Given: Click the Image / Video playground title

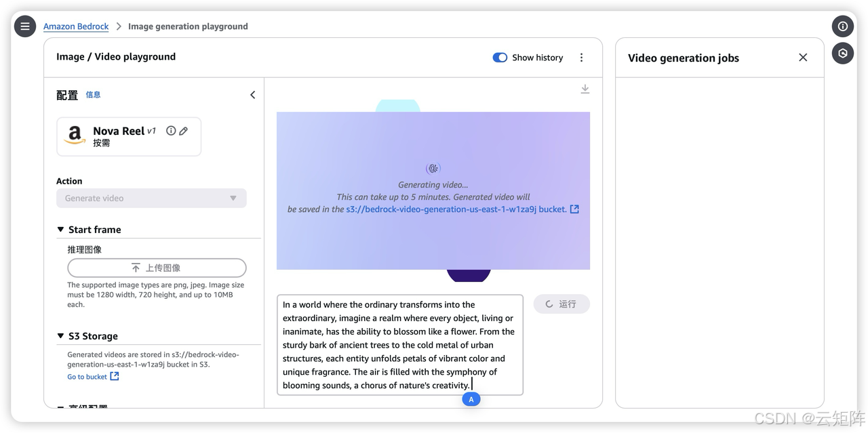Looking at the screenshot, I should tap(116, 57).
